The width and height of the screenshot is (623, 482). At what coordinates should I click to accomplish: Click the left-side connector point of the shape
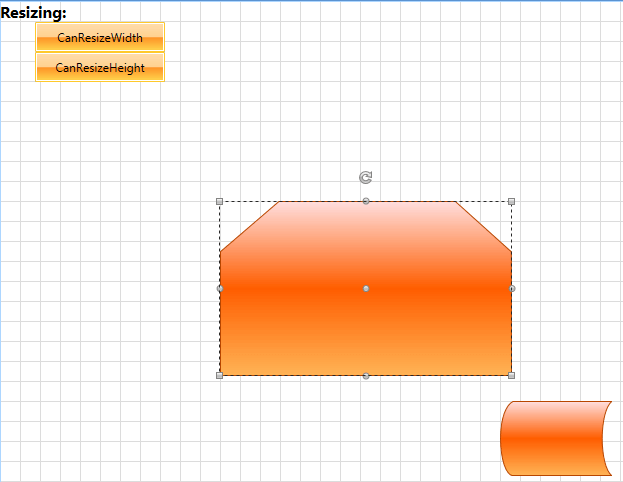point(220,288)
